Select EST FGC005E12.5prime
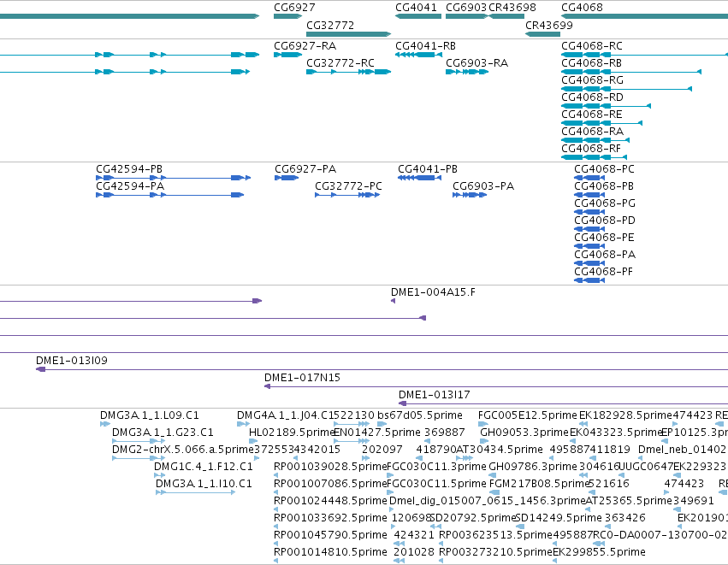The width and height of the screenshot is (728, 565). click(x=528, y=415)
